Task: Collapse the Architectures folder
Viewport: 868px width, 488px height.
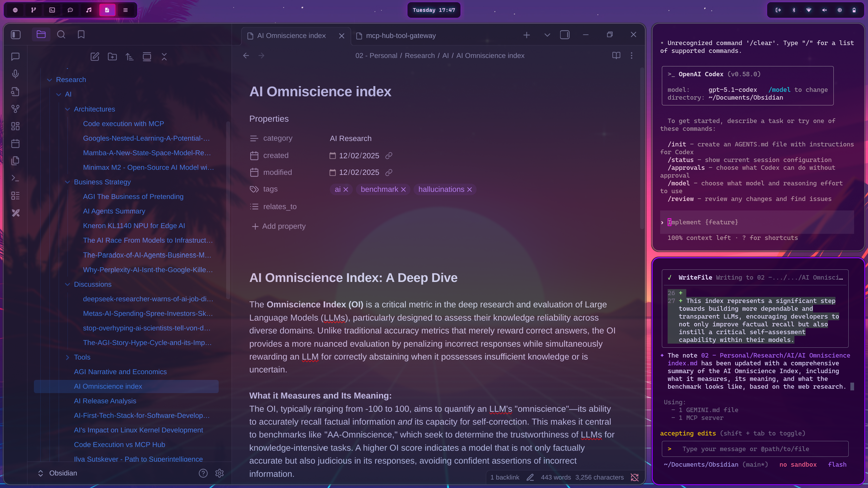Action: tap(67, 109)
